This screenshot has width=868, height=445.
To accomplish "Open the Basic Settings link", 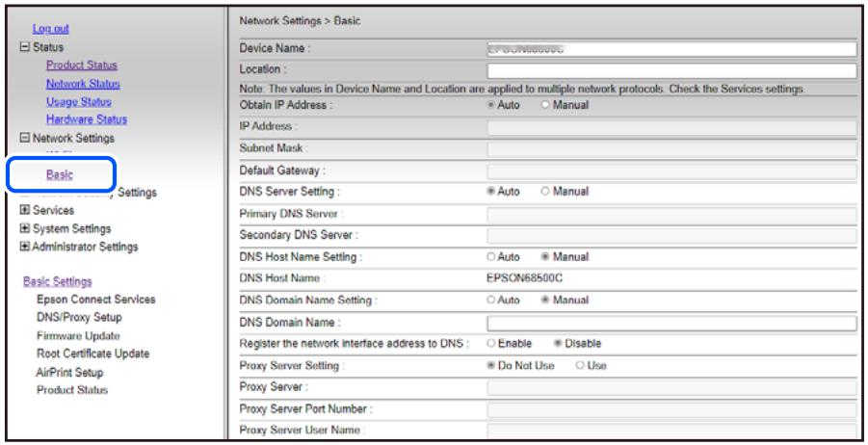I will (x=58, y=281).
